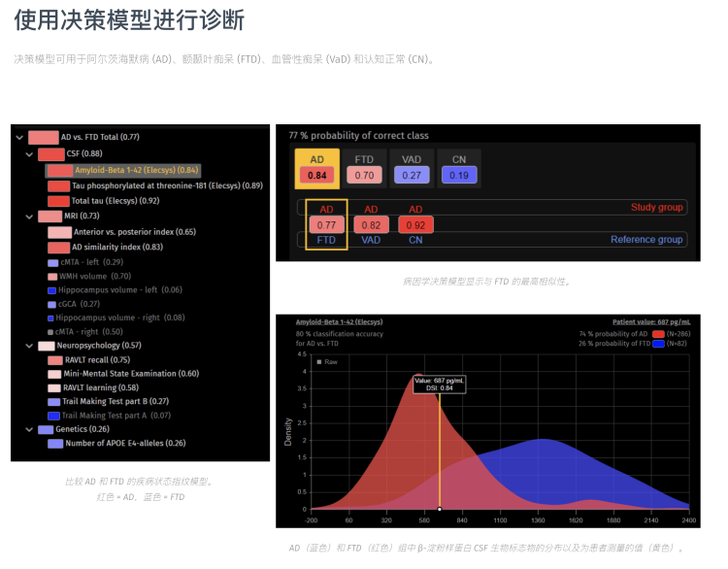Select Hippocampus volume - right row

click(116, 318)
